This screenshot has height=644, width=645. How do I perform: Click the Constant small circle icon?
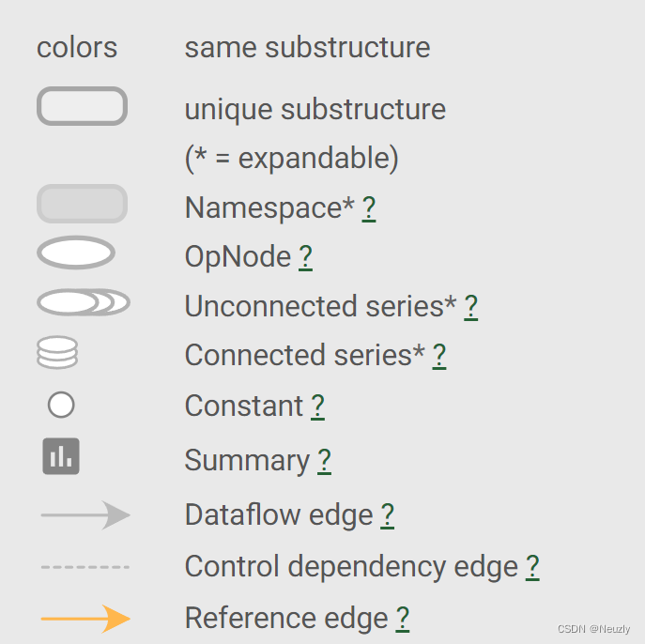(x=61, y=406)
